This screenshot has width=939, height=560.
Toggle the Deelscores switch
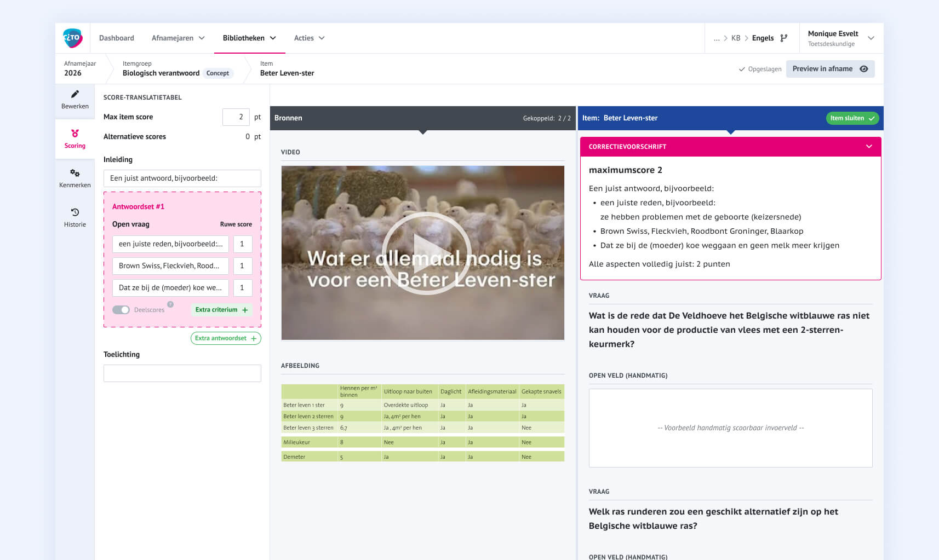click(121, 310)
